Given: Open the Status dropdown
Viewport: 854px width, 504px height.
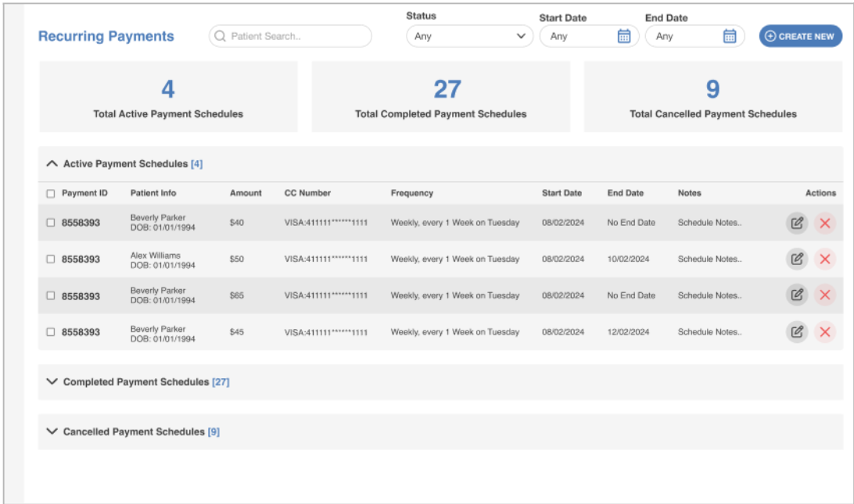Looking at the screenshot, I should point(469,36).
